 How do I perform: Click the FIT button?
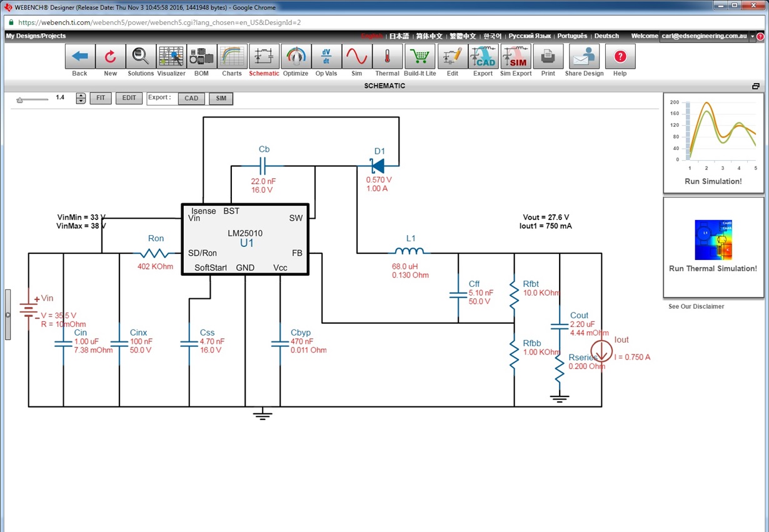(101, 98)
